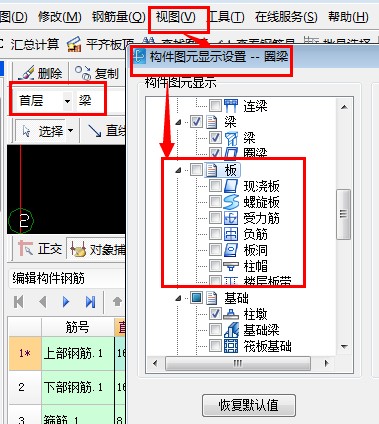Open the 首层 floor dropdown
The image size is (379, 424).
click(67, 101)
